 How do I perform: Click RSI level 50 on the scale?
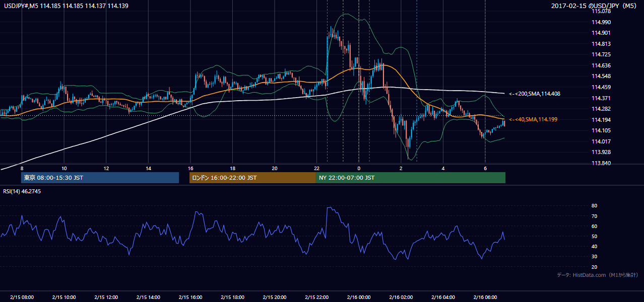[594, 236]
